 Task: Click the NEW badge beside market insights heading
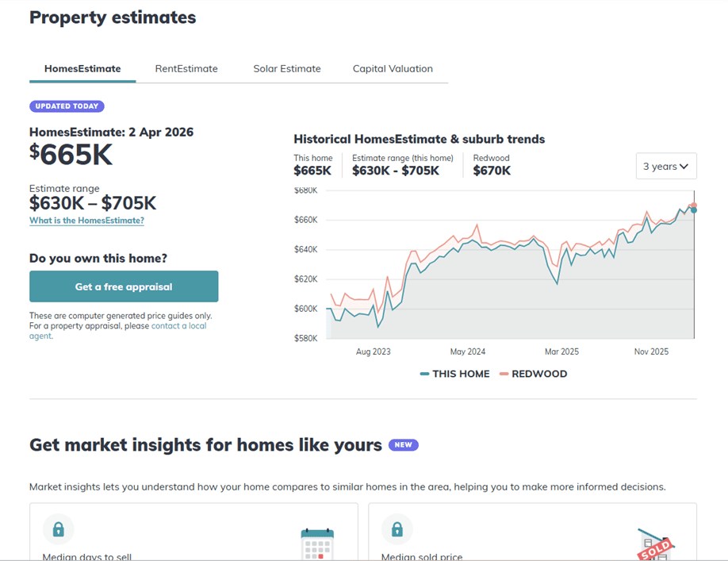pos(403,445)
